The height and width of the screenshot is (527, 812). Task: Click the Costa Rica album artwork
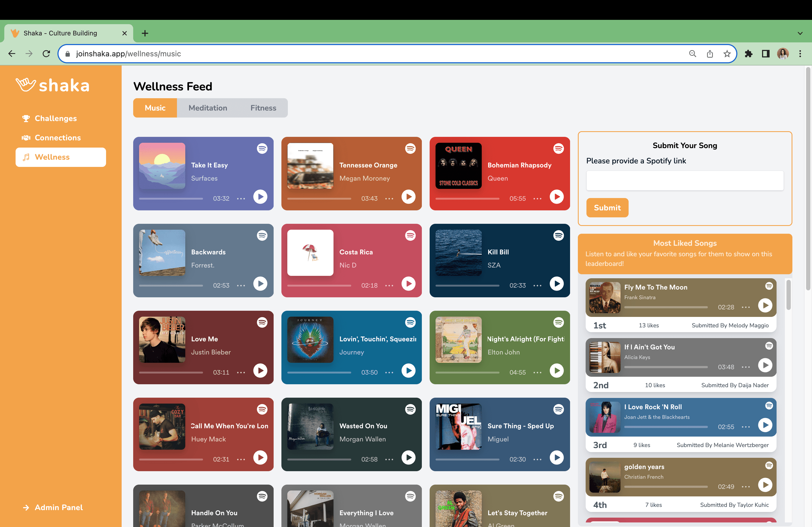click(x=310, y=253)
